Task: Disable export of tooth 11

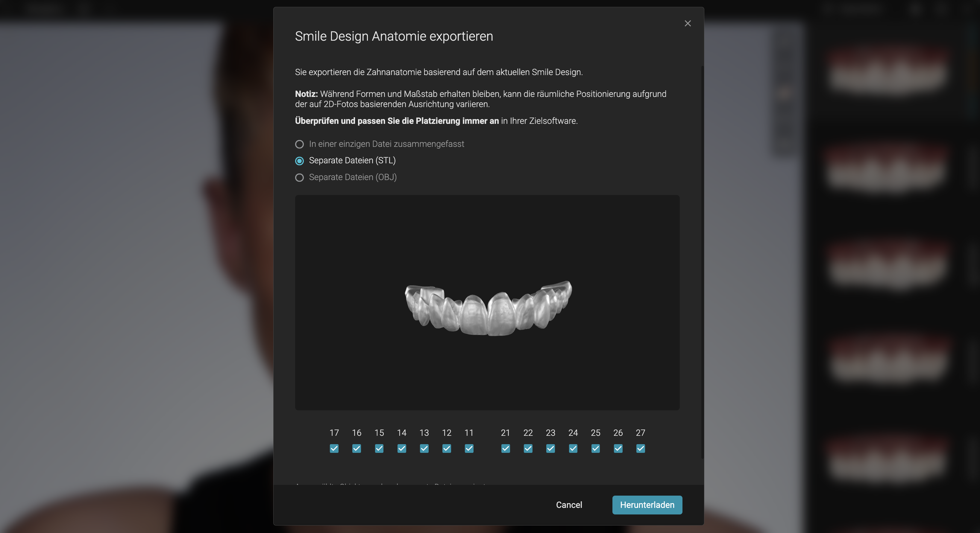Action: 469,449
